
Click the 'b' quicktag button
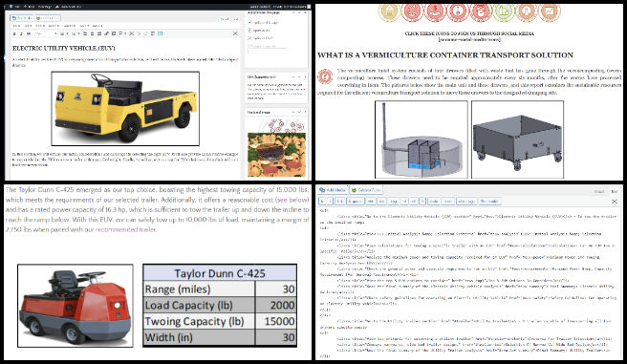tap(322, 202)
